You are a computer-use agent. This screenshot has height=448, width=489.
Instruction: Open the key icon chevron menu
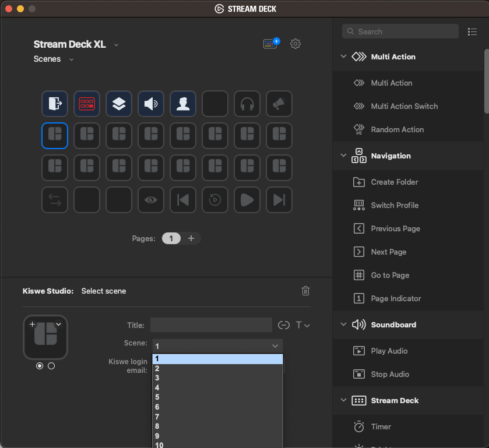click(x=59, y=324)
